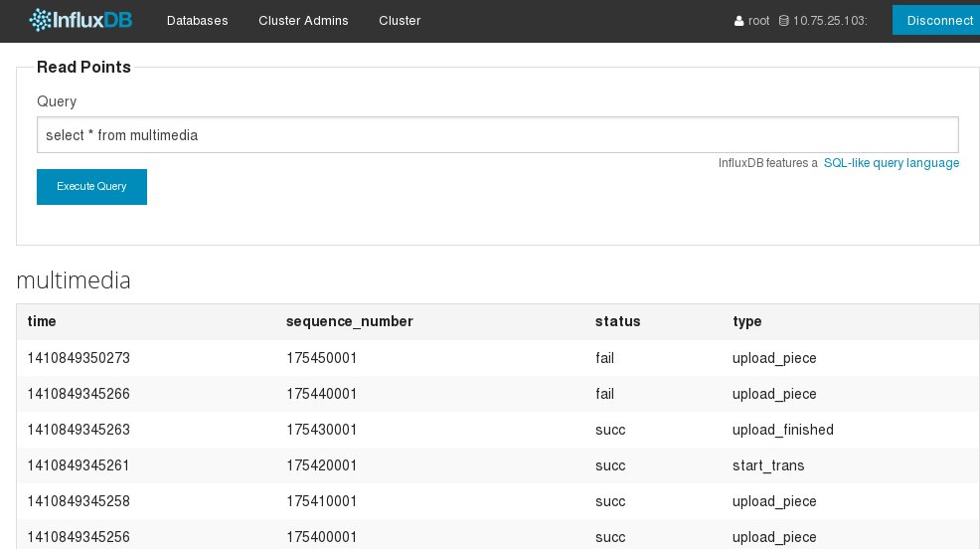Image resolution: width=980 pixels, height=549 pixels.
Task: Click the 10.75.25.103 host address
Action: tap(830, 21)
